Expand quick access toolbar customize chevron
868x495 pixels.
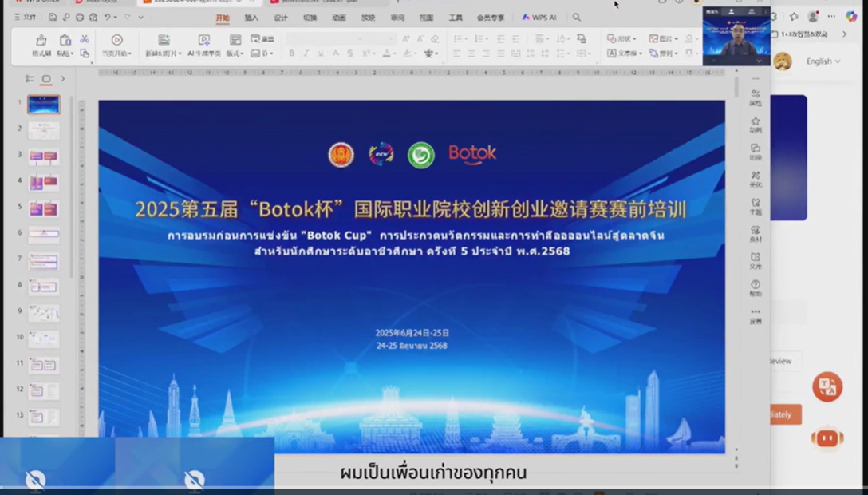pos(140,17)
